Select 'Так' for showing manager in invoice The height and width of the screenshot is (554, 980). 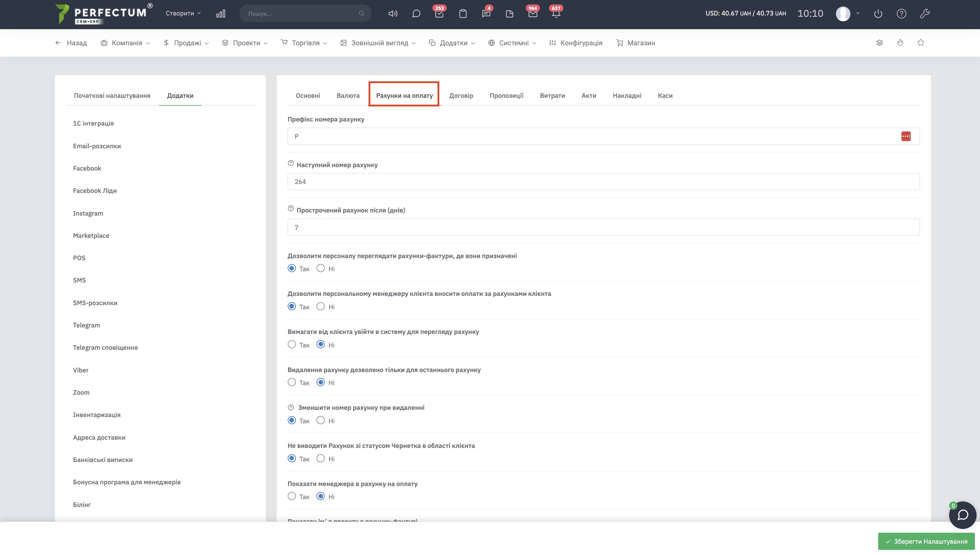point(292,496)
